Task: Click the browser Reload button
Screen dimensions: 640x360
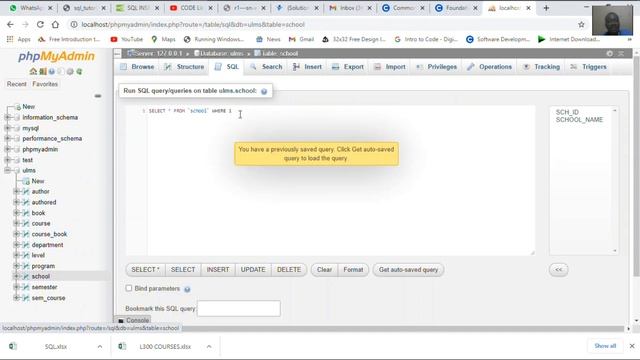Action: [x=40, y=24]
